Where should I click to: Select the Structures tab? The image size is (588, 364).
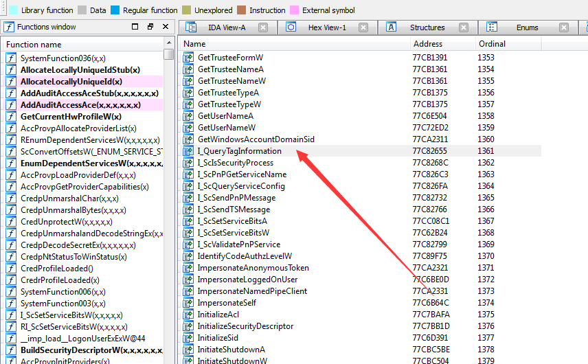tap(427, 27)
